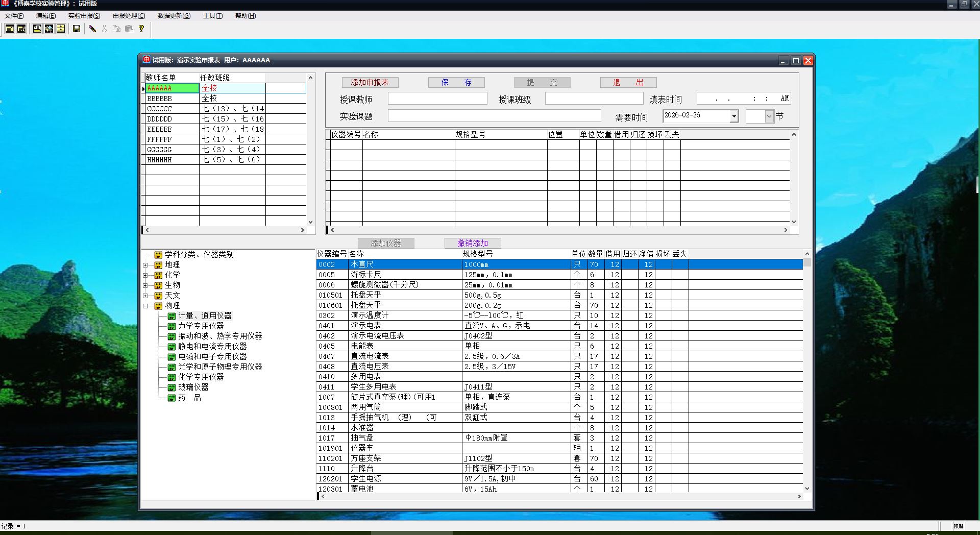This screenshot has height=535, width=980.
Task: Click the floppy disk save toolbar icon
Action: pyautogui.click(x=77, y=29)
